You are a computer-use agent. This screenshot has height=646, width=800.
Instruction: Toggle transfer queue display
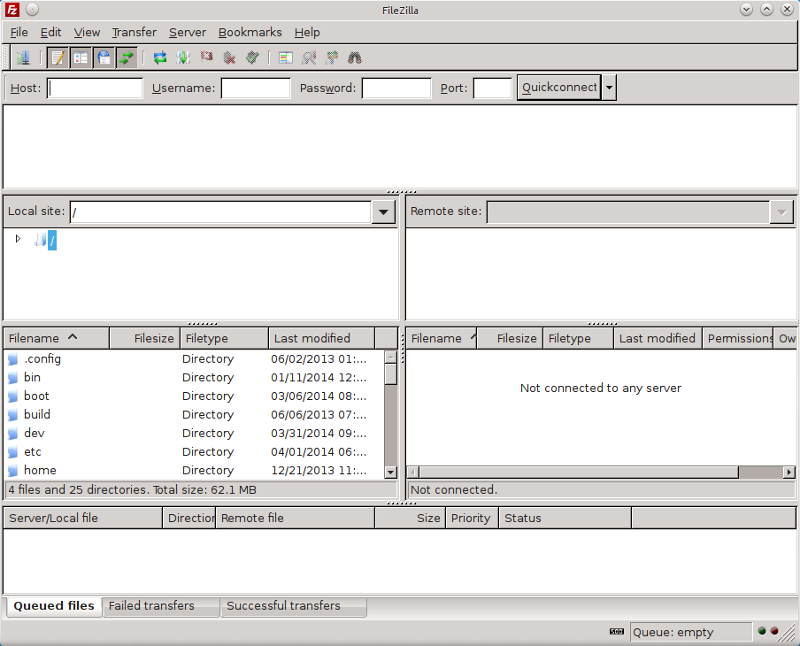click(x=127, y=58)
